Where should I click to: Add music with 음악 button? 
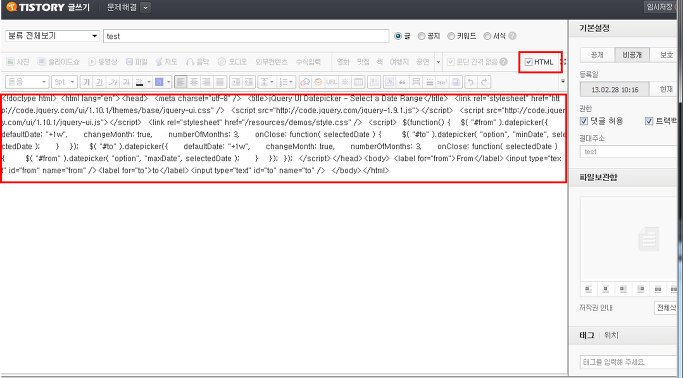tap(197, 62)
